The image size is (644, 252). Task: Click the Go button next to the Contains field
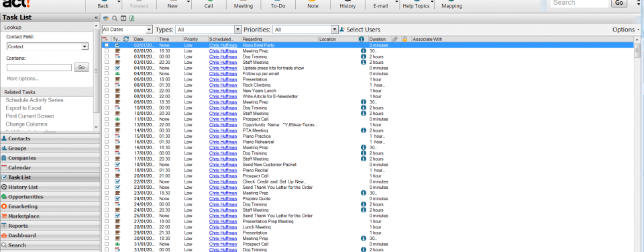click(81, 67)
